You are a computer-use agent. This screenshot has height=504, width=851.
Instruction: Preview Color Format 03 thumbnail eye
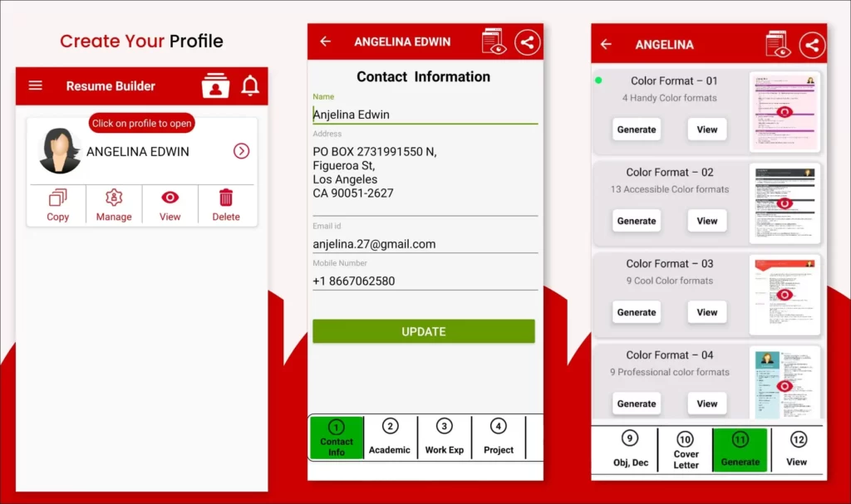click(x=785, y=295)
